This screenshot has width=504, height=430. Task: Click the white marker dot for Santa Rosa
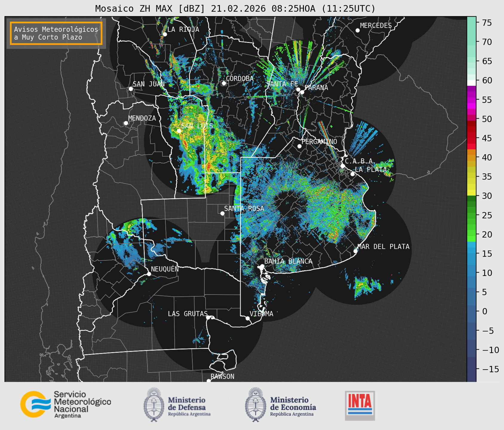(x=222, y=213)
